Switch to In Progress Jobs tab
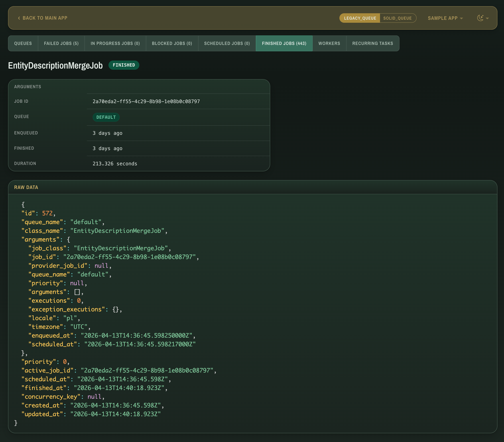Image resolution: width=504 pixels, height=442 pixels. coord(115,43)
